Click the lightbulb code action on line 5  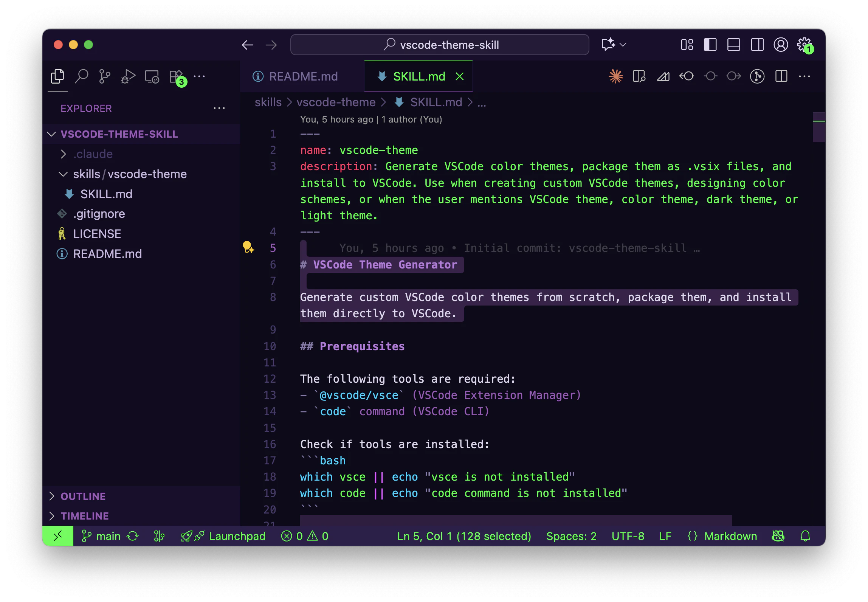248,247
